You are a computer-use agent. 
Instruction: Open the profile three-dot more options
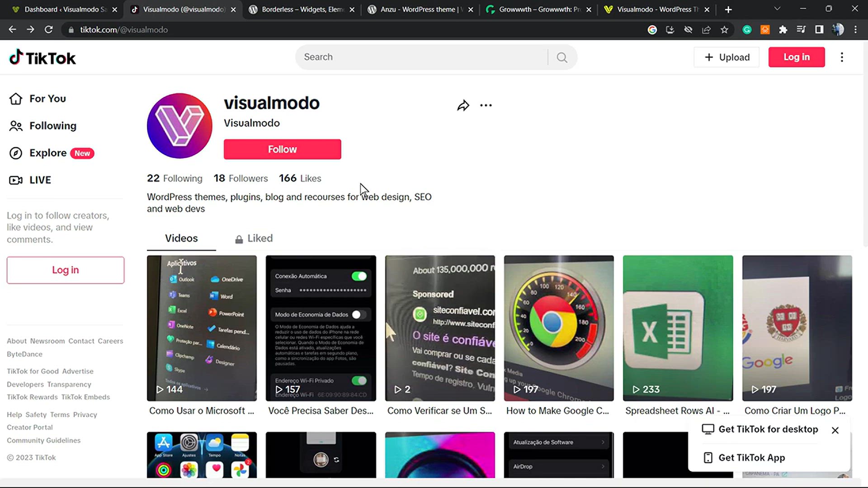pos(486,105)
